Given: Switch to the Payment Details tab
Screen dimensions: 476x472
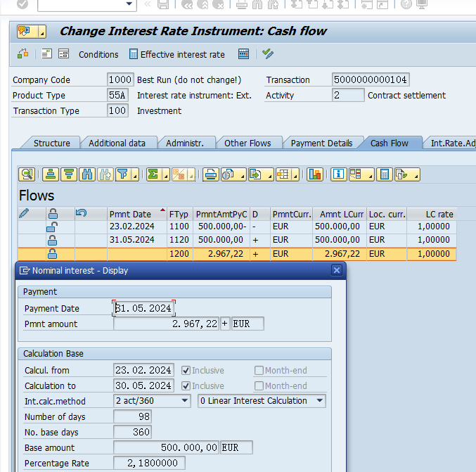Looking at the screenshot, I should [321, 143].
